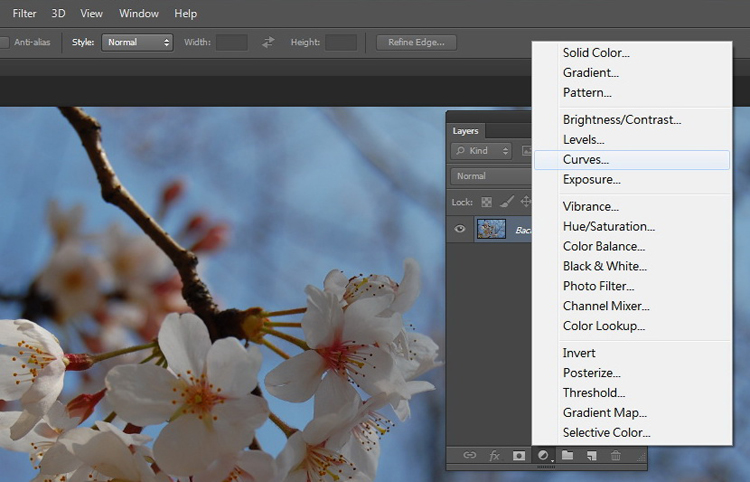The image size is (750, 482).
Task: Add a layer style with fx icon
Action: tap(495, 455)
